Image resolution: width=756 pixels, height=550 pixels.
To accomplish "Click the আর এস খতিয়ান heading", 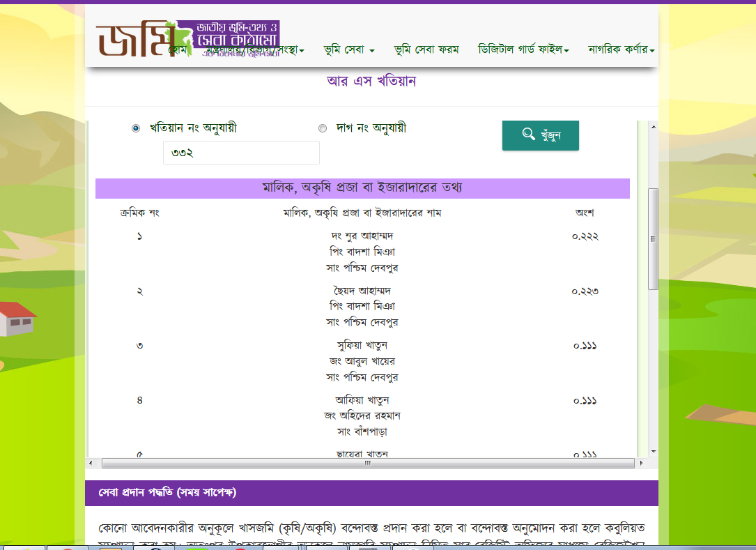I will [371, 81].
